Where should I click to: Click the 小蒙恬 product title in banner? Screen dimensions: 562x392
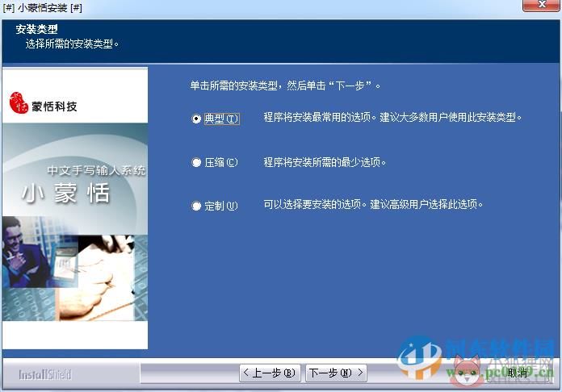pyautogui.click(x=65, y=194)
